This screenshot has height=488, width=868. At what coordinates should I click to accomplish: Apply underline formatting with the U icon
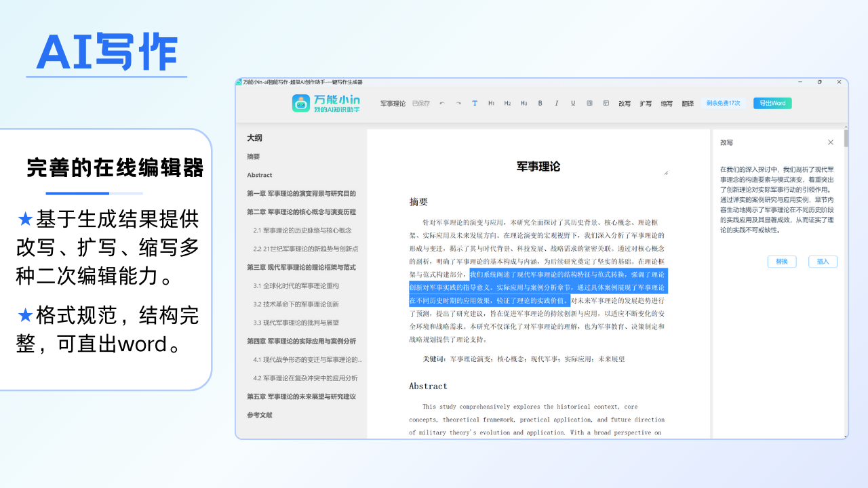click(x=572, y=103)
